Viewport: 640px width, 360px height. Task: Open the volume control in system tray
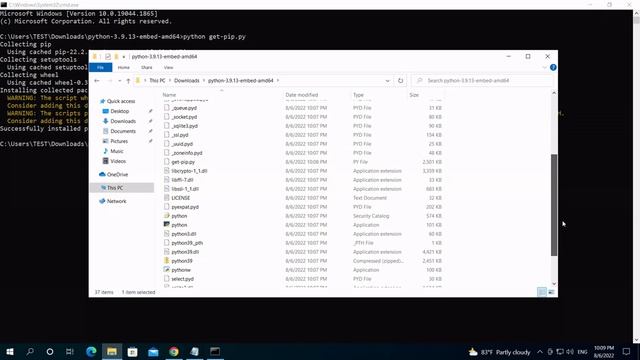click(570, 351)
